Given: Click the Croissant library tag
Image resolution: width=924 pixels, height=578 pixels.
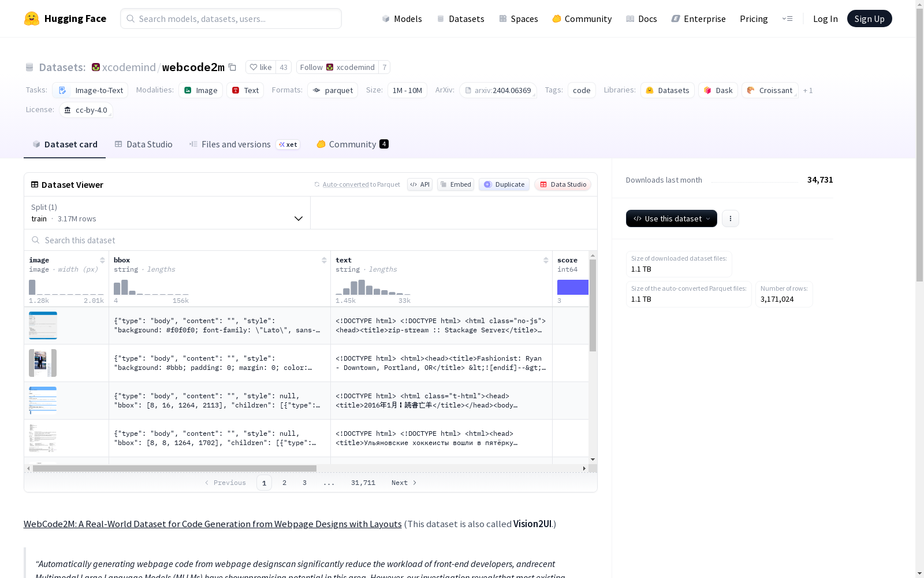Looking at the screenshot, I should pos(770,90).
